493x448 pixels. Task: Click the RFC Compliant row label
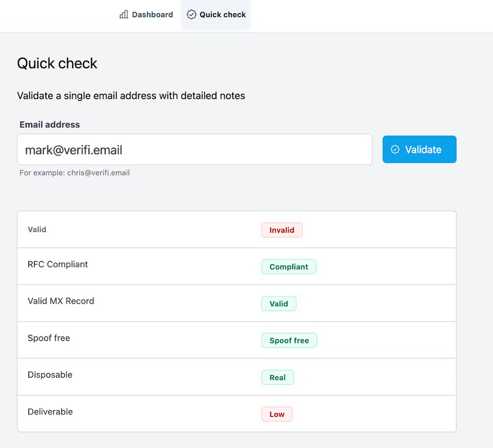click(58, 264)
